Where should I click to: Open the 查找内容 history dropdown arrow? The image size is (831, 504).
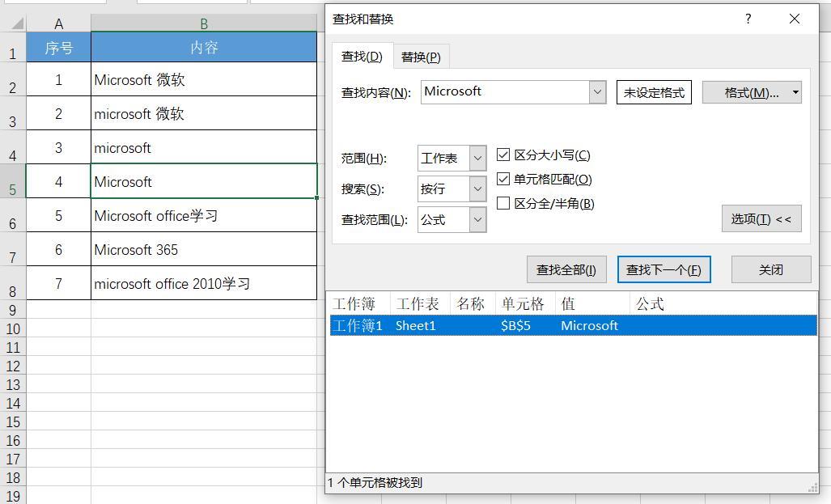(x=597, y=91)
